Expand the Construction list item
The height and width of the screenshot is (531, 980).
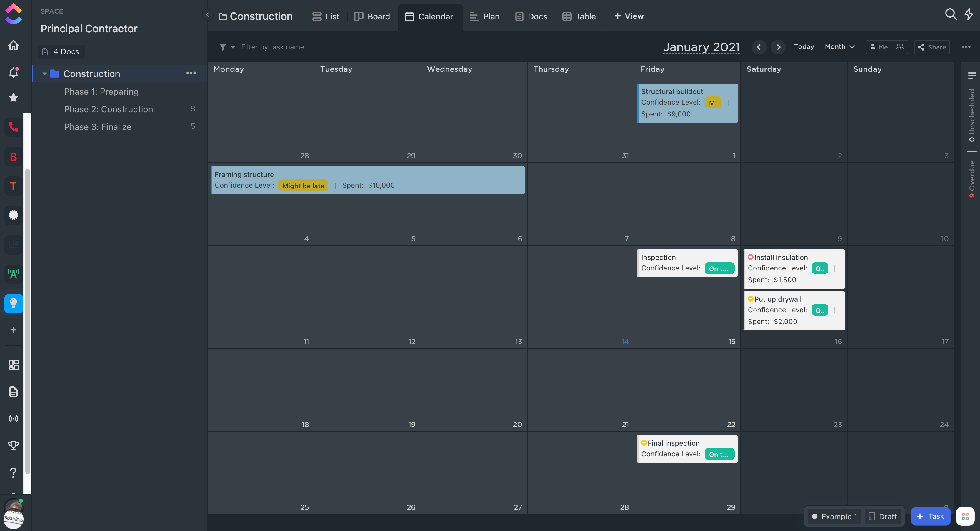pos(44,73)
